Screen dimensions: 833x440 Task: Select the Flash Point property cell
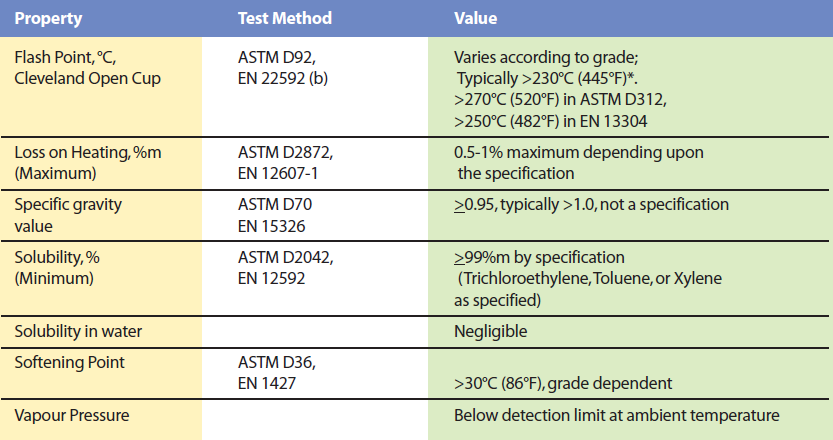[x=101, y=87]
